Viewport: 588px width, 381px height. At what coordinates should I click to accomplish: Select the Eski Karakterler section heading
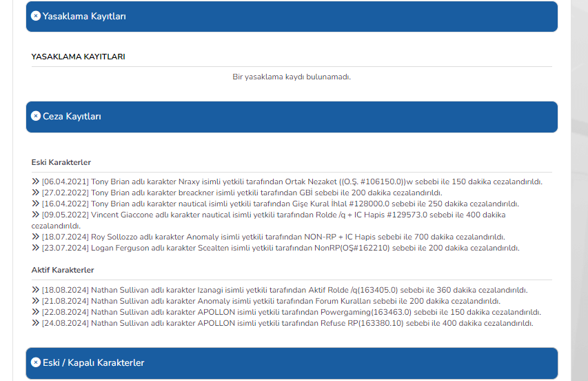coord(61,162)
